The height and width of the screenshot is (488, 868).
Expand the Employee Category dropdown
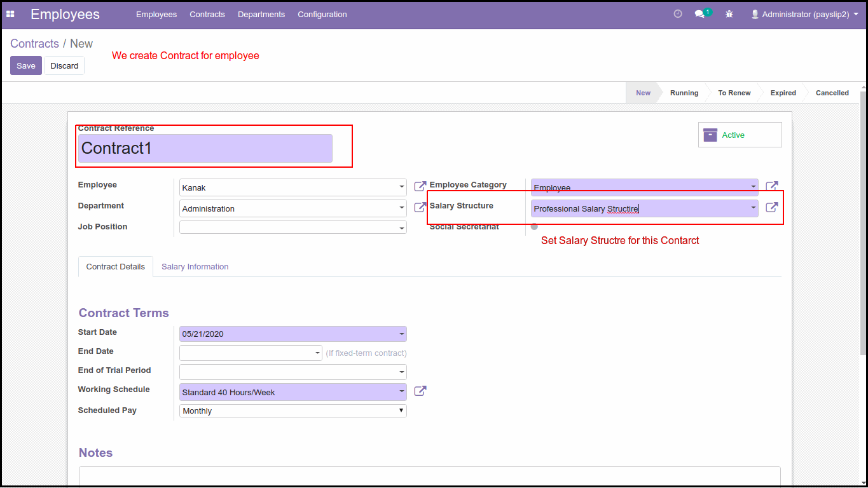pyautogui.click(x=754, y=187)
